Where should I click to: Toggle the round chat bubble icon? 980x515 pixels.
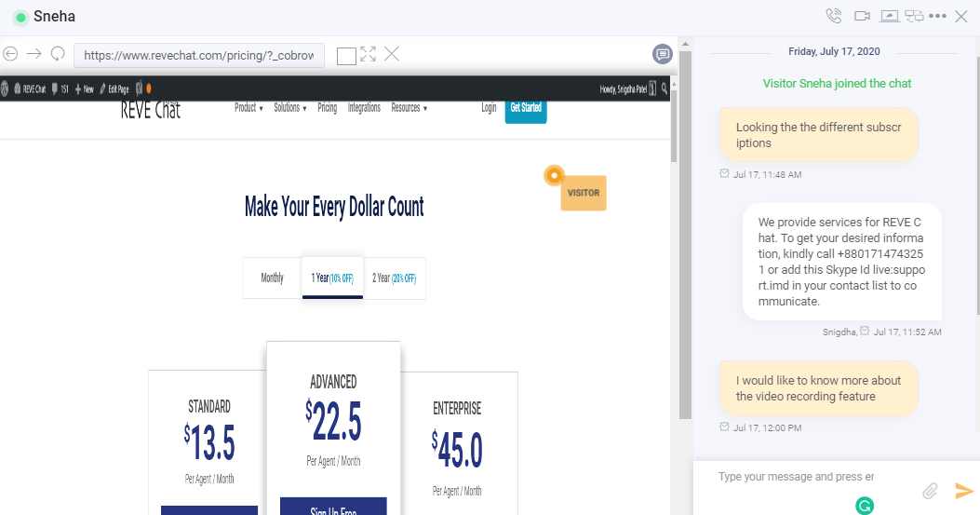click(x=662, y=54)
